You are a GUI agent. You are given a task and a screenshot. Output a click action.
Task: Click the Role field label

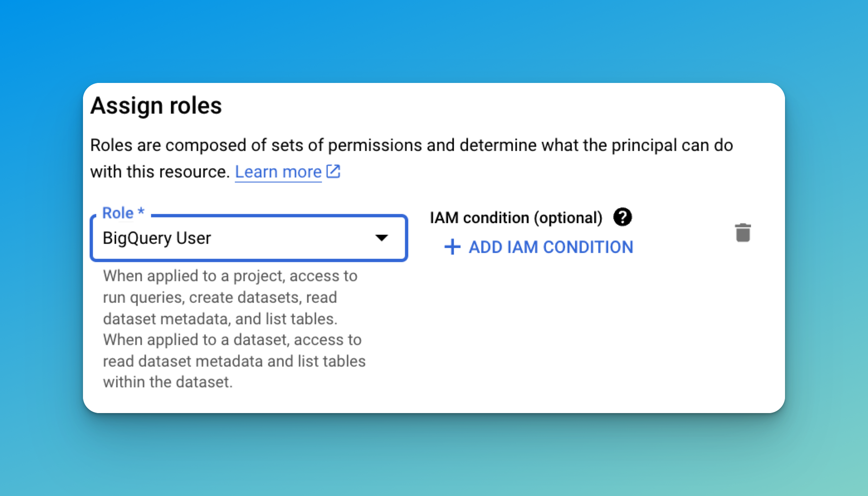[118, 213]
